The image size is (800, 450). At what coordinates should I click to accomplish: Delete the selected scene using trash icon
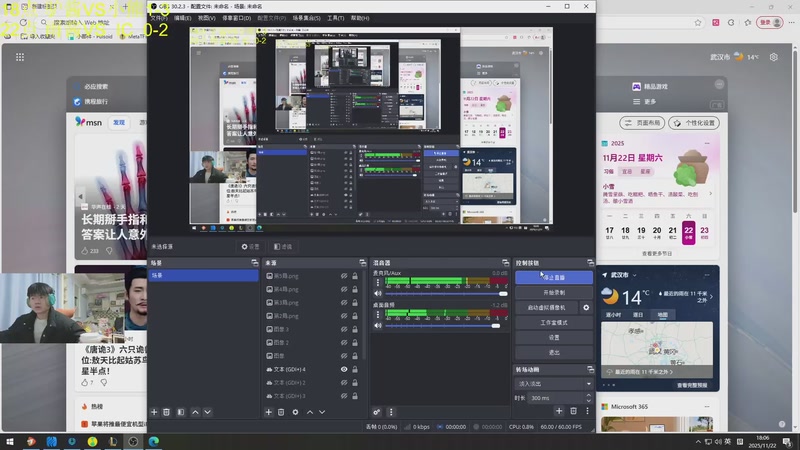point(166,412)
